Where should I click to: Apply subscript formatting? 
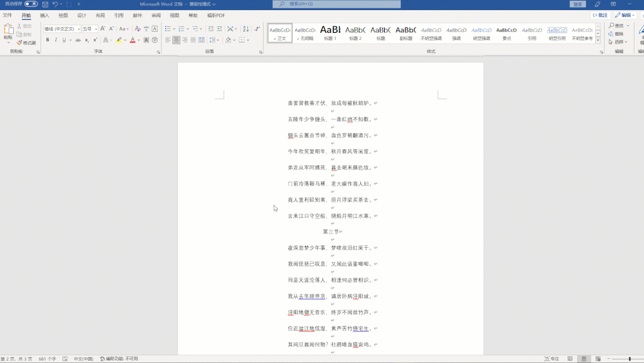point(86,40)
